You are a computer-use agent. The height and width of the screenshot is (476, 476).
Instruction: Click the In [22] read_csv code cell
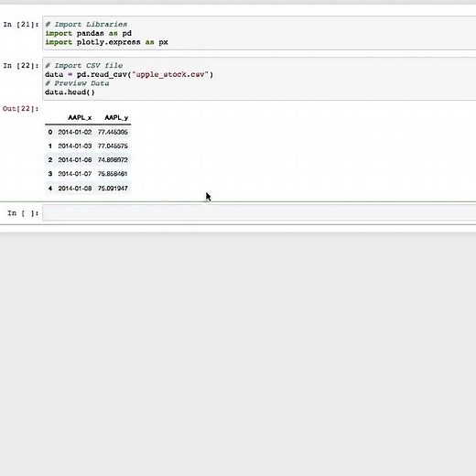[259, 79]
